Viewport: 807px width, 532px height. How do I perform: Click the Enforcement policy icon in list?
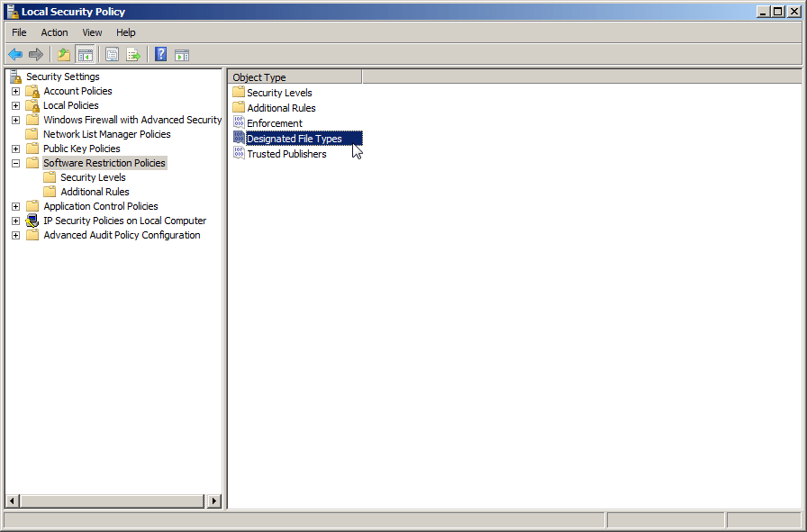(x=239, y=122)
